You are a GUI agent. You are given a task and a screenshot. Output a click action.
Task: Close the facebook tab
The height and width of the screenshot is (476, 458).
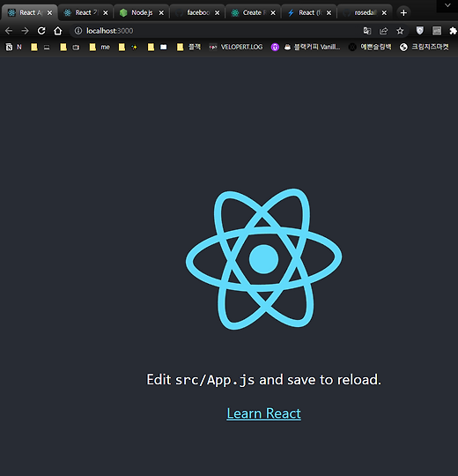click(x=218, y=12)
